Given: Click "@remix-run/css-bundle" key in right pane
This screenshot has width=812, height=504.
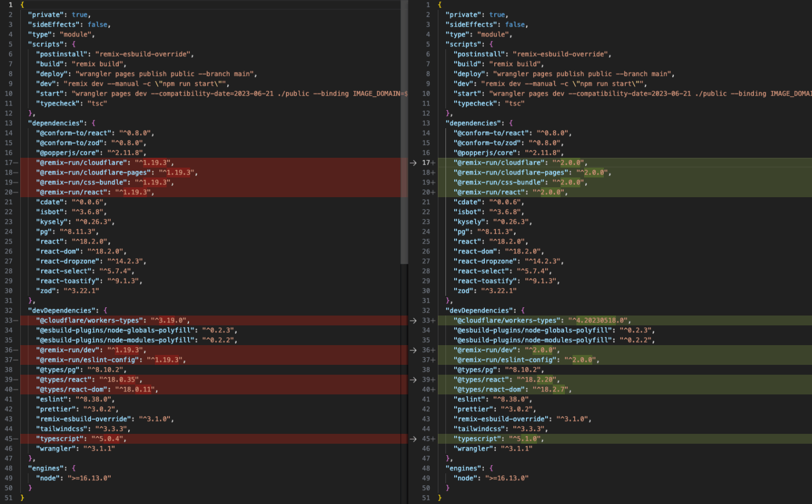Looking at the screenshot, I should click(x=499, y=183).
